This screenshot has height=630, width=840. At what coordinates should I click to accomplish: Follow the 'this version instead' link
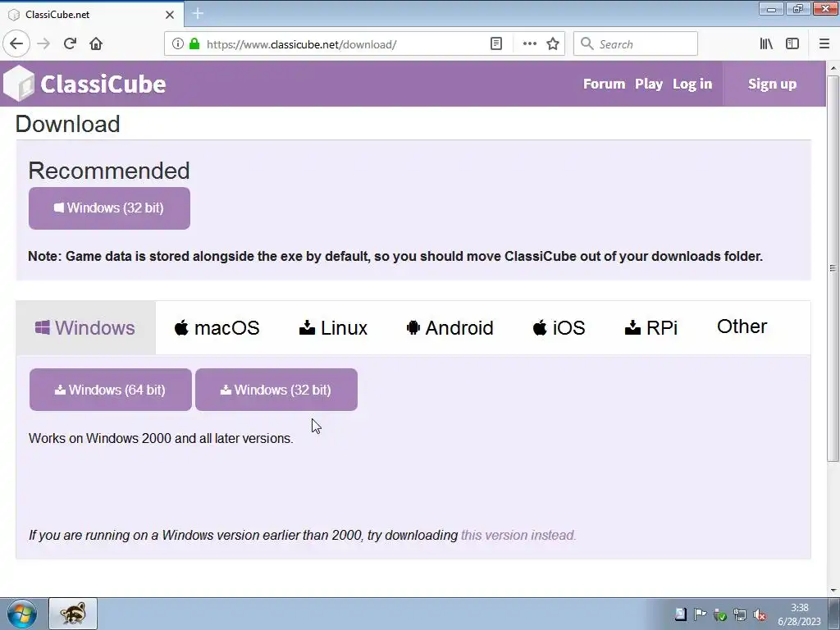pos(518,535)
